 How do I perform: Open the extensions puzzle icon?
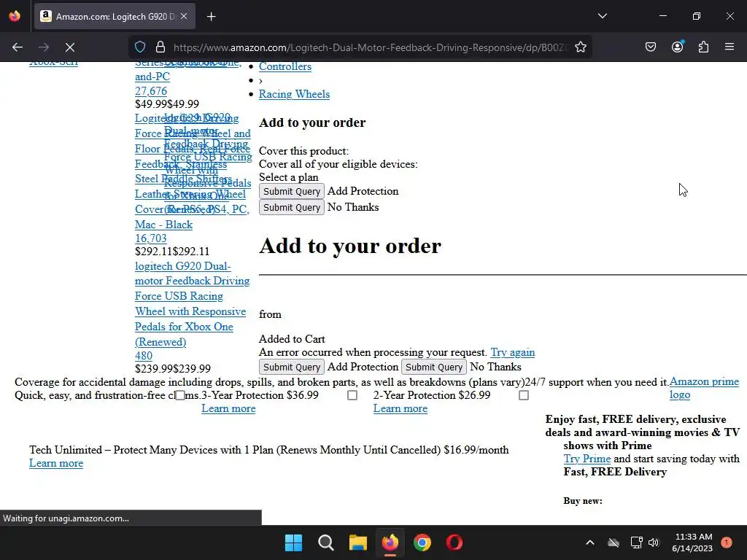[703, 47]
